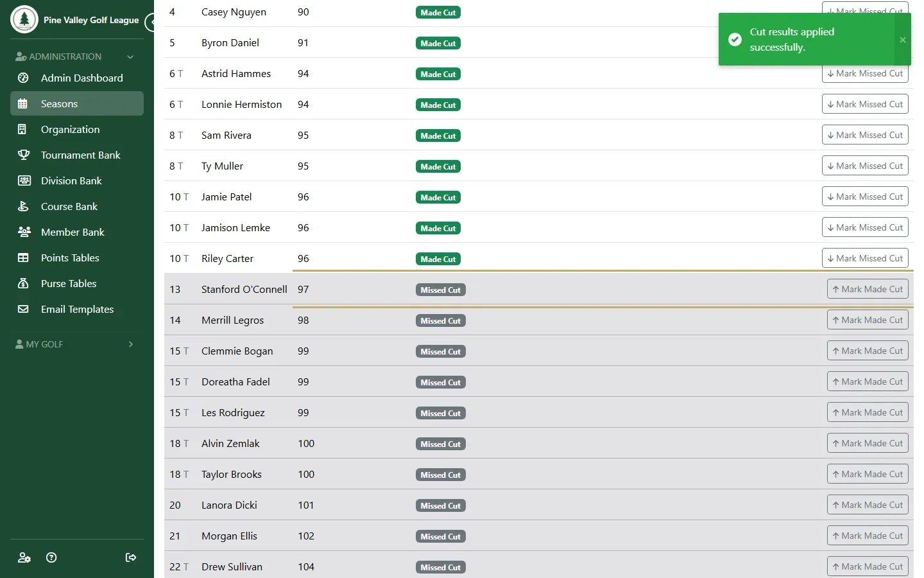The width and height of the screenshot is (924, 578).
Task: Open user settings icon at sidebar bottom
Action: [24, 557]
